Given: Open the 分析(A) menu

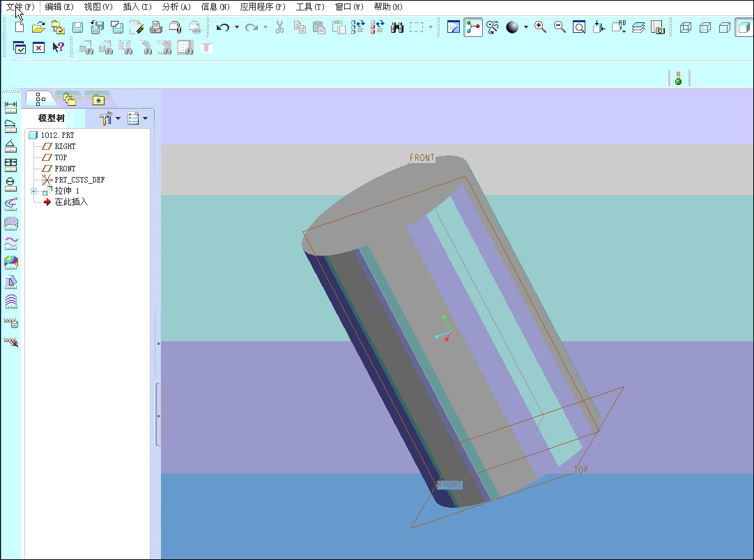Looking at the screenshot, I should (x=176, y=7).
